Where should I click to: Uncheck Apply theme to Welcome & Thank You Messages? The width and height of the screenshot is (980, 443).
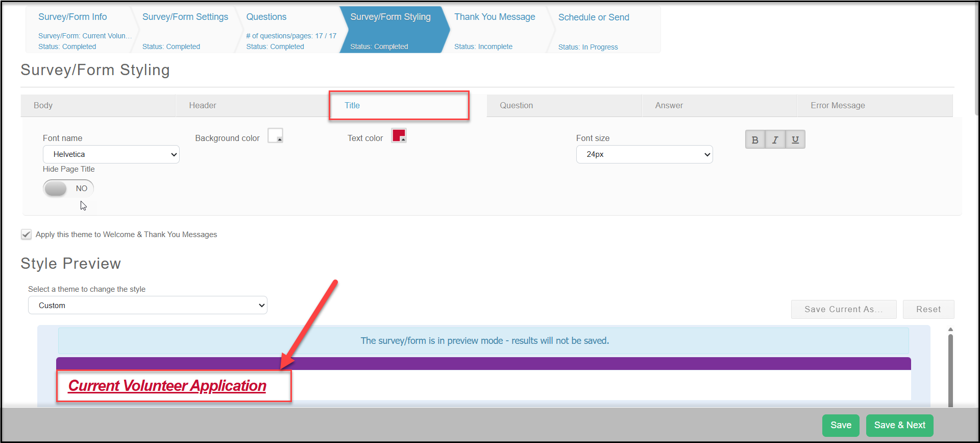[26, 234]
